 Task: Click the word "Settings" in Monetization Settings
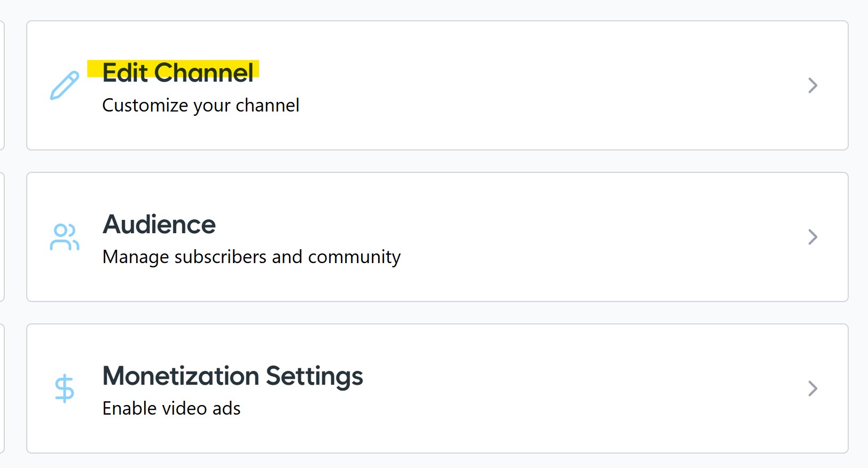tap(314, 376)
